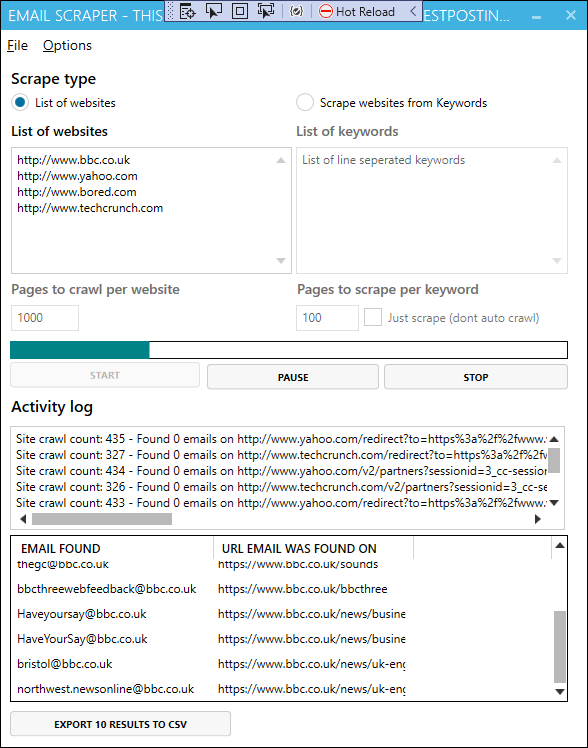Click the crawl progress bar

(x=289, y=350)
